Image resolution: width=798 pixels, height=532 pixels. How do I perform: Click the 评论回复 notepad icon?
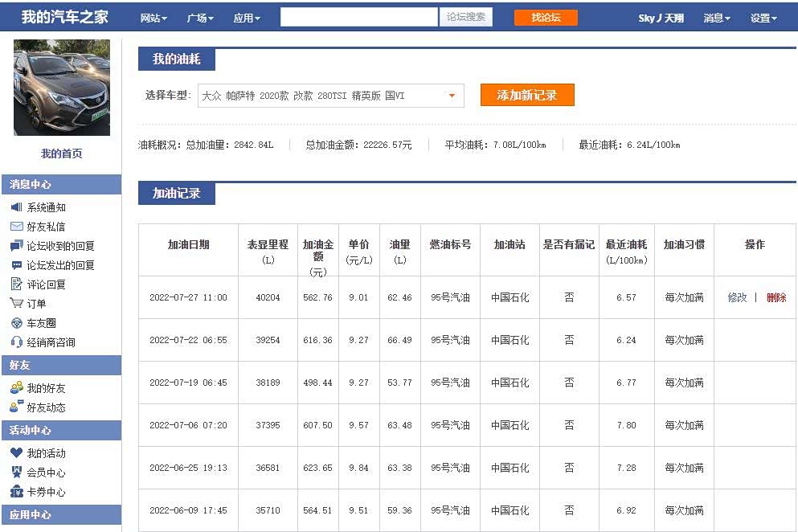16,284
